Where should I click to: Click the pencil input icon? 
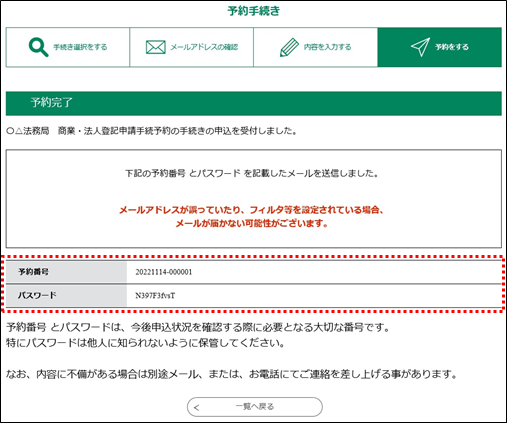pyautogui.click(x=289, y=47)
